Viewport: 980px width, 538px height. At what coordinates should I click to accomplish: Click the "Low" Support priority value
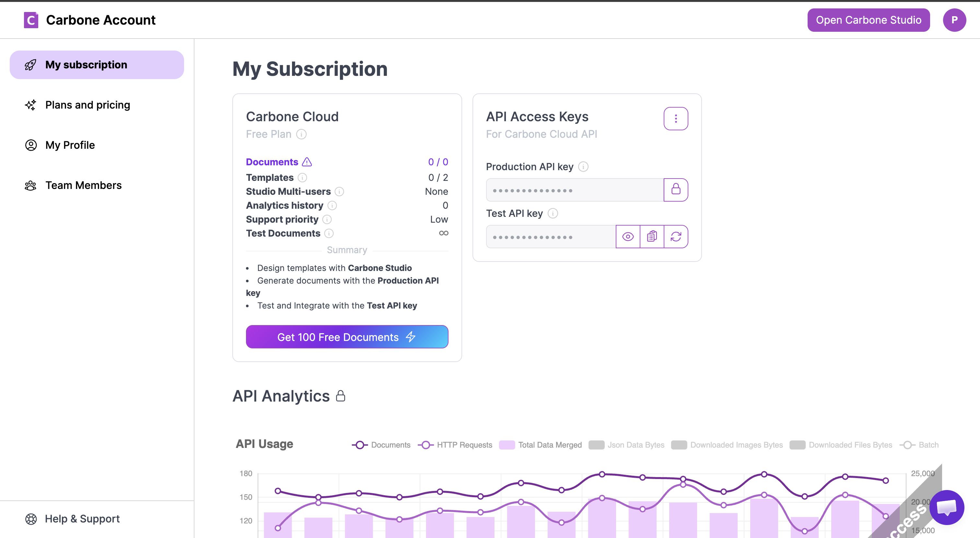[439, 219]
